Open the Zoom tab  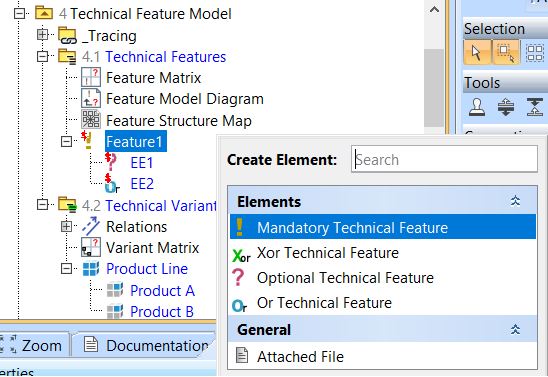pyautogui.click(x=35, y=346)
